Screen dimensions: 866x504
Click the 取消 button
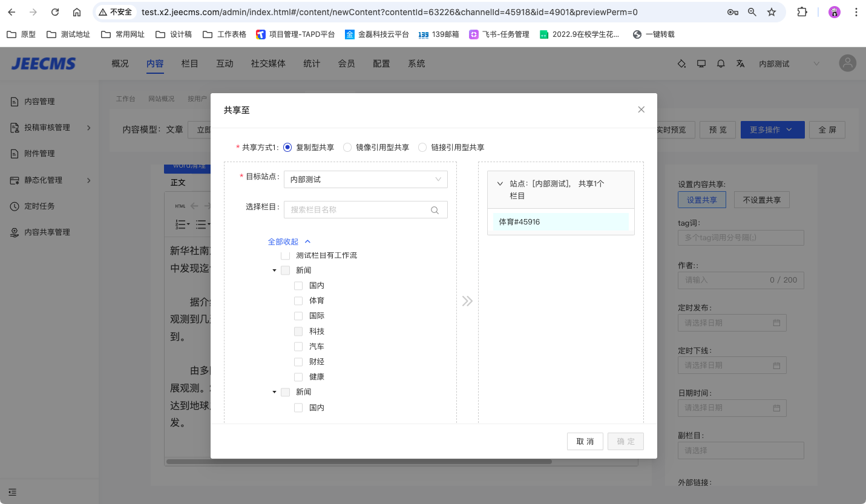585,441
